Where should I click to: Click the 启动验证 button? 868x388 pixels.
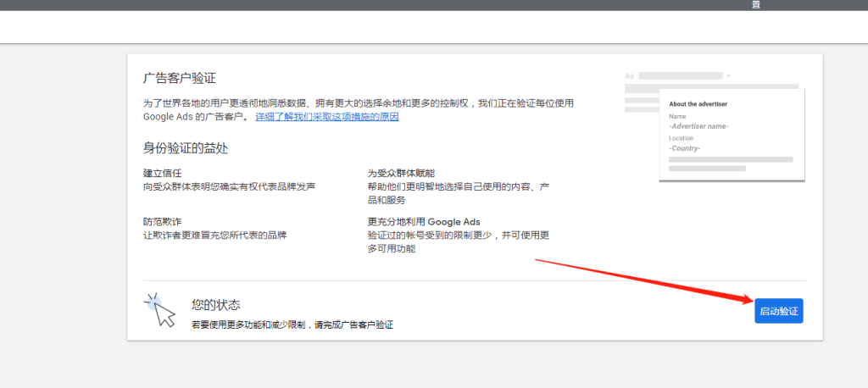(x=778, y=311)
